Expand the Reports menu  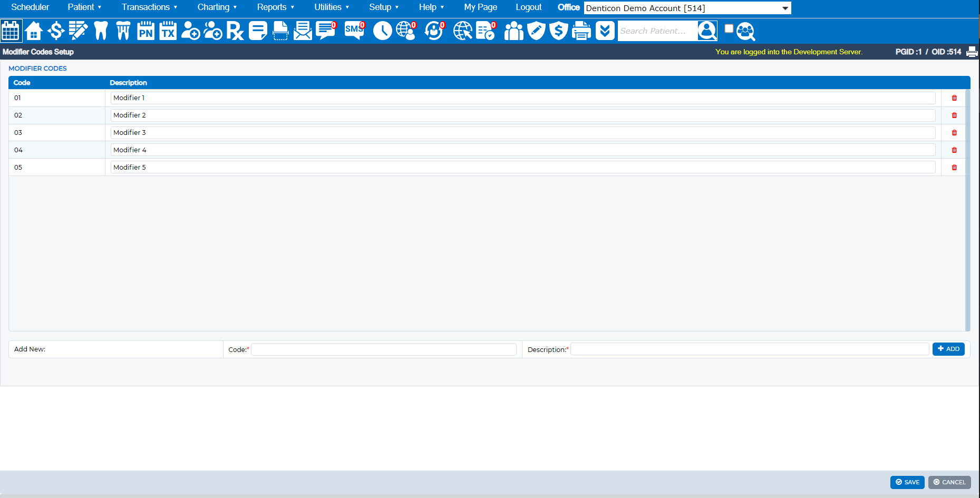[275, 7]
